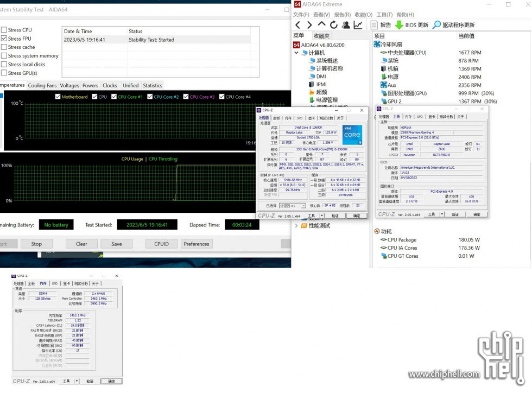This screenshot has width=532, height=393.
Task: Select the 电源 fan row icon
Action: (x=384, y=77)
